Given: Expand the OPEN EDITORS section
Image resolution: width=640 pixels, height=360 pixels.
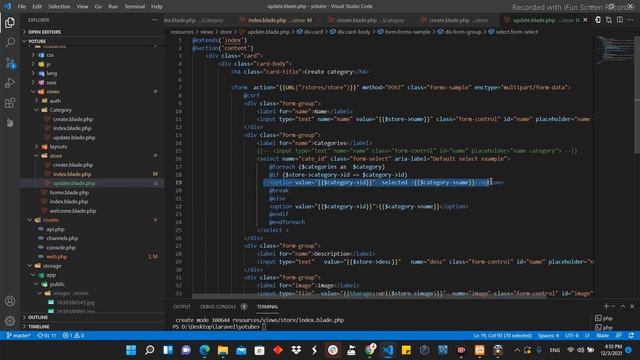Looking at the screenshot, I should coord(92,32).
